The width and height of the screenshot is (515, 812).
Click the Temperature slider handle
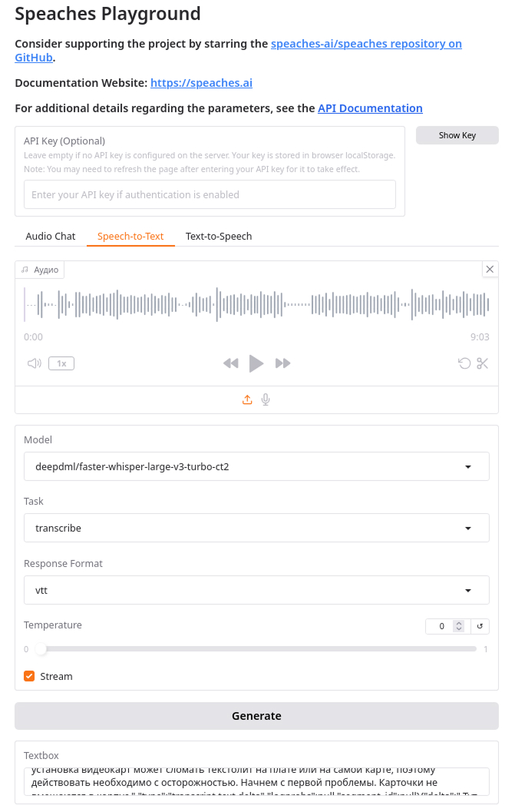41,649
